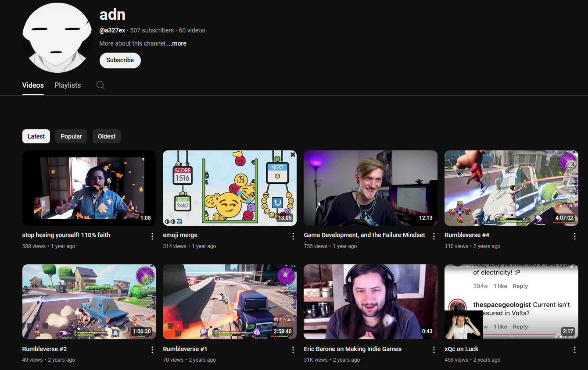Play the 2:58:40 Rumbleverse #1 thumbnail
The height and width of the screenshot is (370, 588).
(x=229, y=302)
